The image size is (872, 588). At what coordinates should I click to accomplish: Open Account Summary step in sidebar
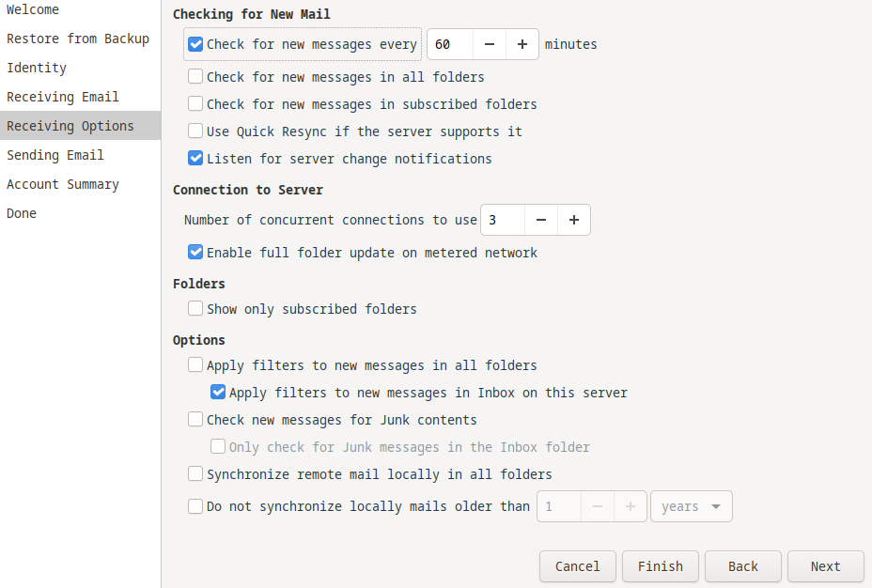coord(63,184)
